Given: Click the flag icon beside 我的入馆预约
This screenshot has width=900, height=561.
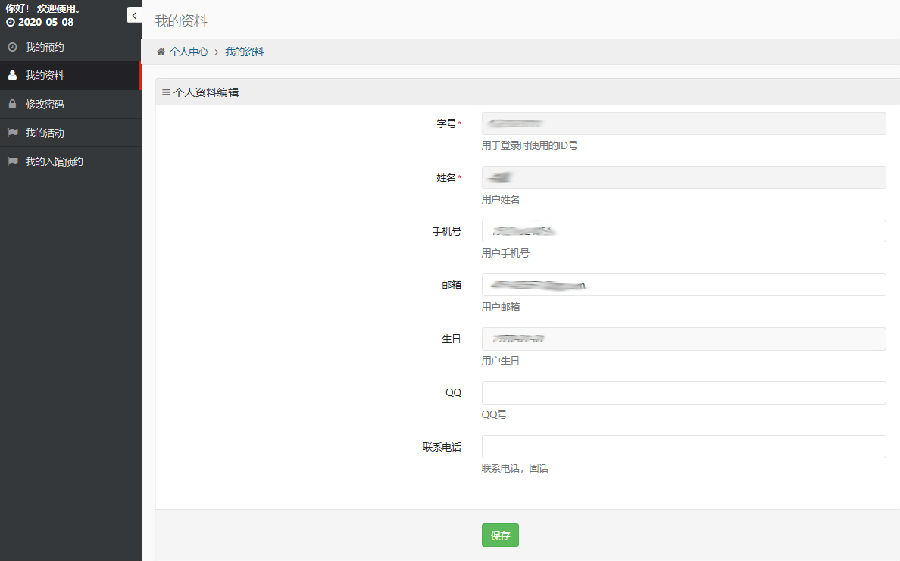Looking at the screenshot, I should click(12, 161).
